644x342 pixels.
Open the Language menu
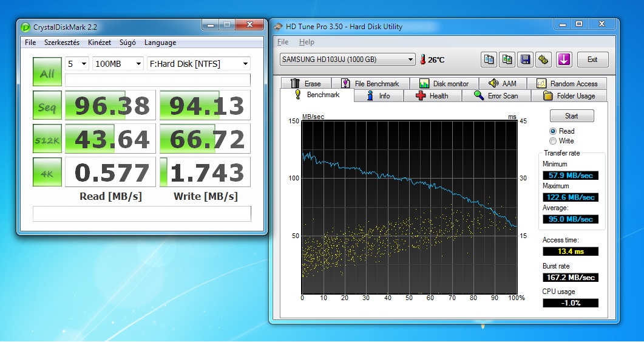point(160,43)
